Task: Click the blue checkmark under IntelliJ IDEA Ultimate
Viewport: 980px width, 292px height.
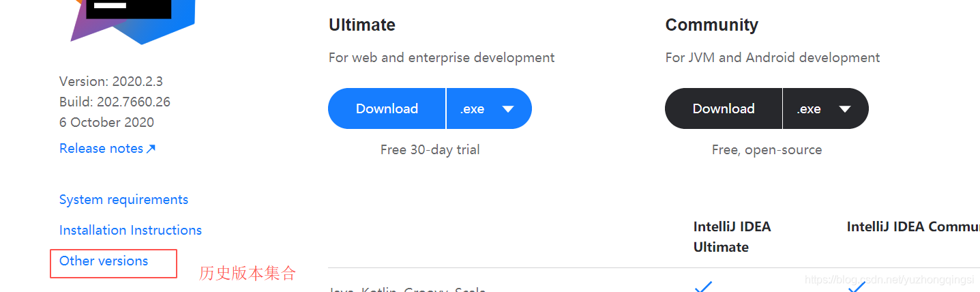Action: [703, 287]
